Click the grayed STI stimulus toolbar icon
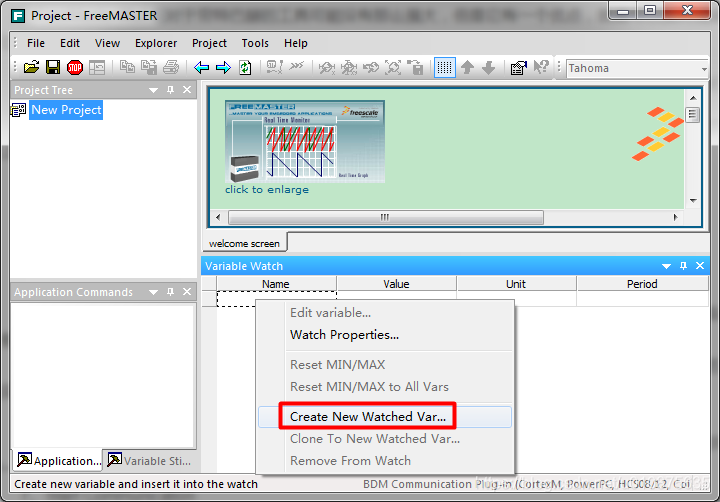 [275, 67]
